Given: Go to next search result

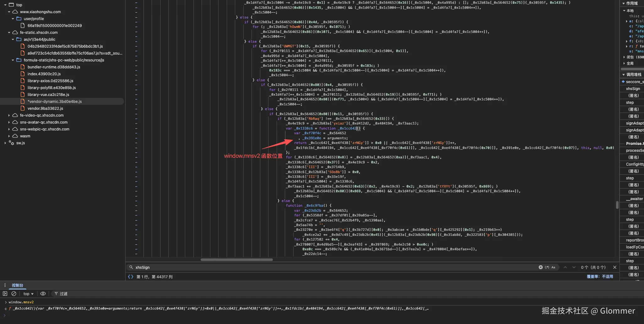Looking at the screenshot, I should tap(574, 267).
